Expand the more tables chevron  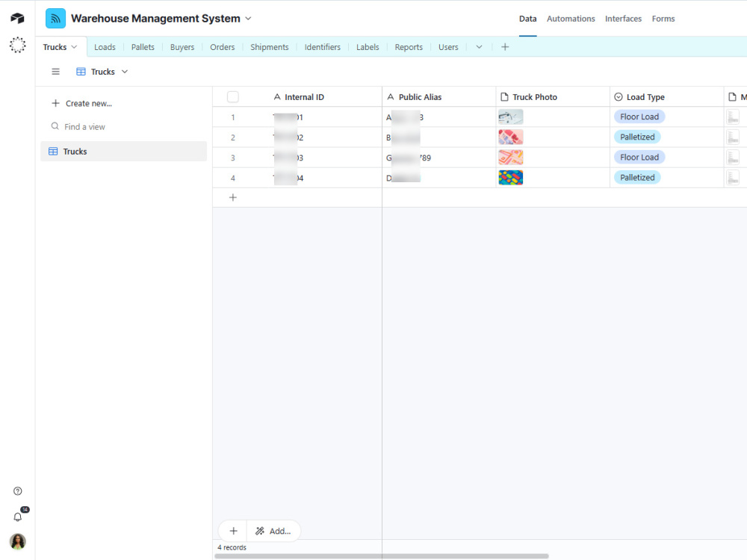[480, 46]
